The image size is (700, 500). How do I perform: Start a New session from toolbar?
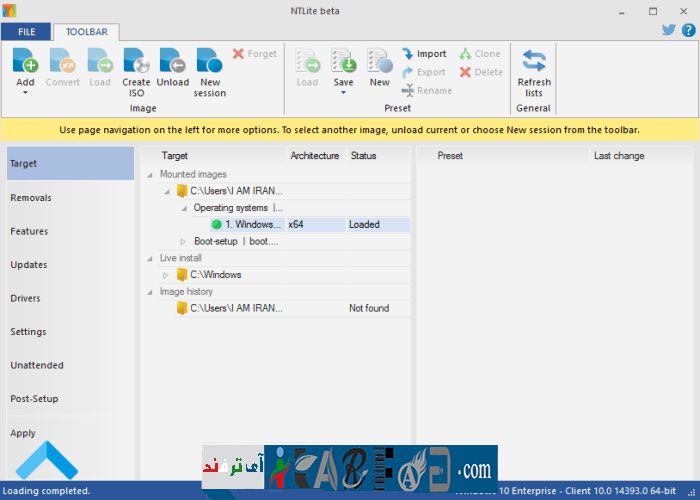210,62
